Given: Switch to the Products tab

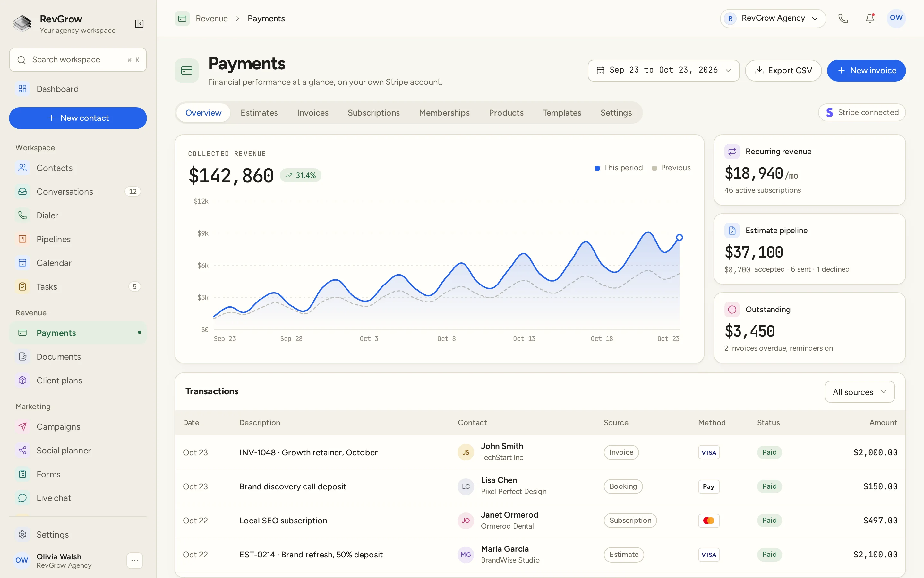Looking at the screenshot, I should tap(506, 113).
